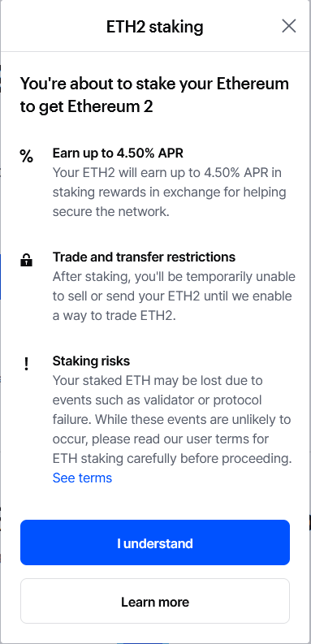The image size is (311, 644).
Task: Confirm with the I understand button
Action: [x=155, y=542]
